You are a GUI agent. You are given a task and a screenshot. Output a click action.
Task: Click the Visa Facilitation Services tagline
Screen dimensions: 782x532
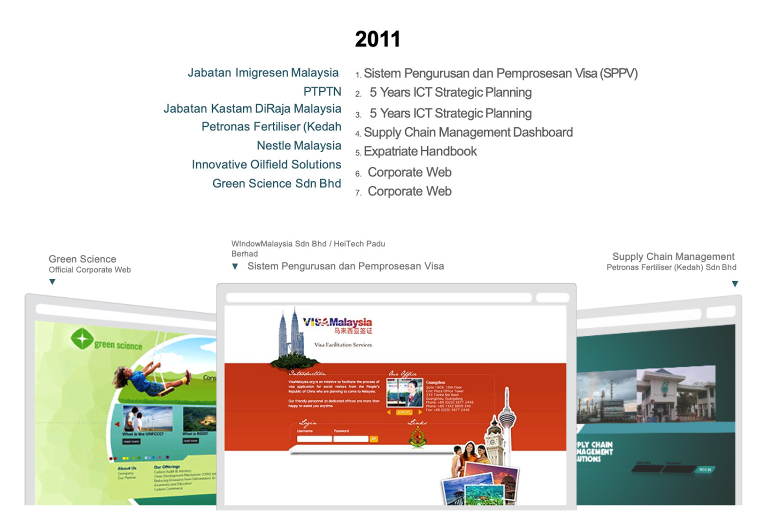click(x=343, y=345)
